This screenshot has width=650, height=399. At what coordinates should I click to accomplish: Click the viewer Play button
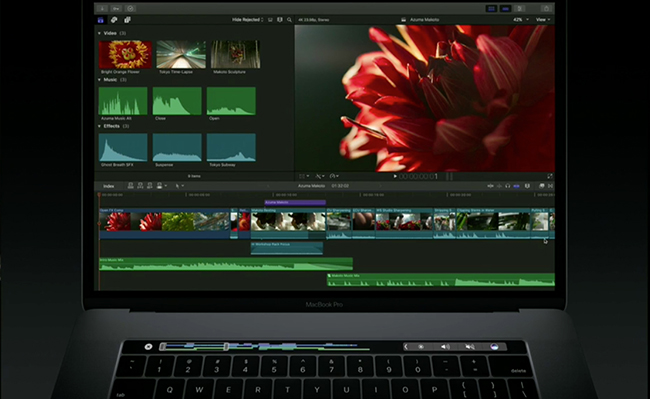395,177
